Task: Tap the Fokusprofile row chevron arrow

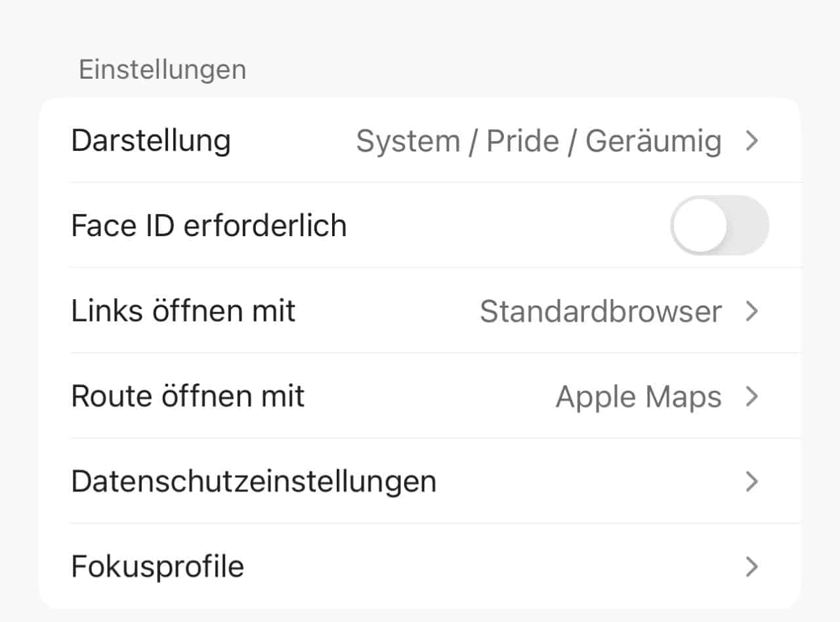Action: tap(752, 567)
